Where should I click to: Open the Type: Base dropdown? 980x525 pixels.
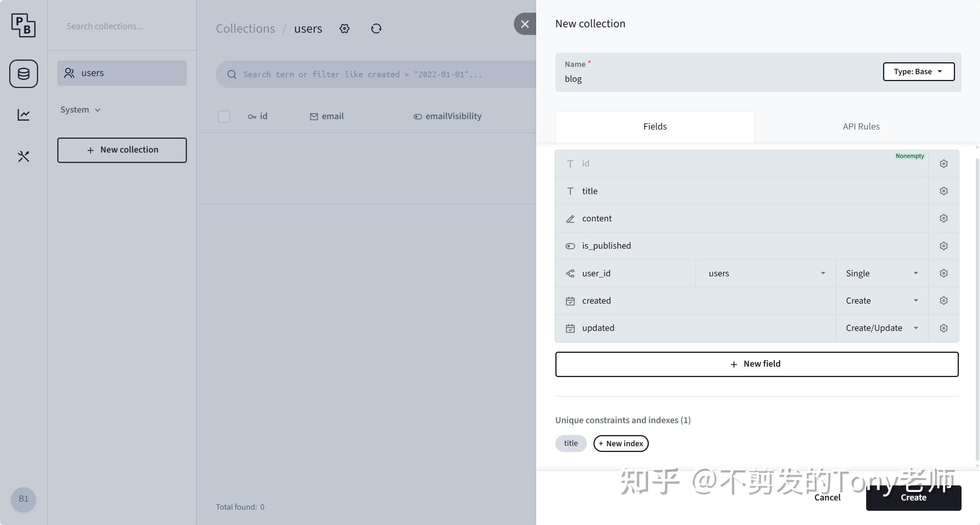918,71
